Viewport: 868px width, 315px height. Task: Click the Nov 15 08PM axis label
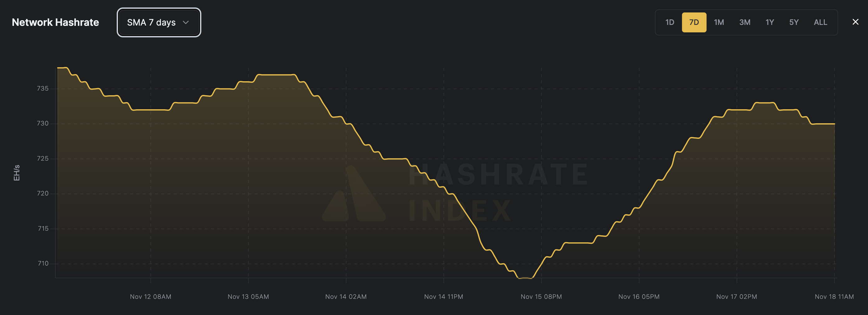tap(541, 296)
